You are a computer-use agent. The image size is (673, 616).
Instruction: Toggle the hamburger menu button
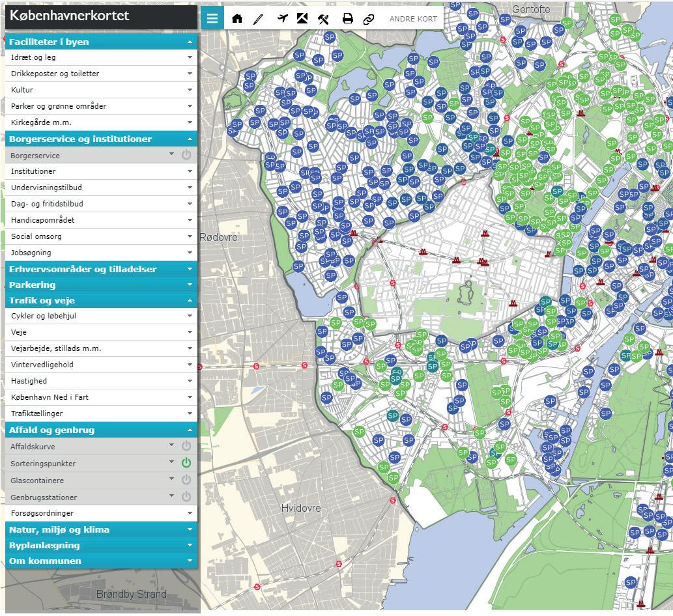pos(212,18)
